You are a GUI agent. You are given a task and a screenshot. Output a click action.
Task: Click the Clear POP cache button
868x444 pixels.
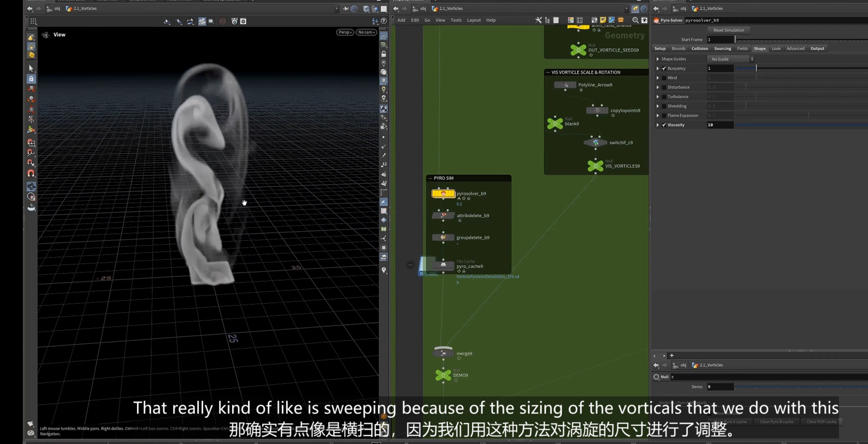pos(821,422)
